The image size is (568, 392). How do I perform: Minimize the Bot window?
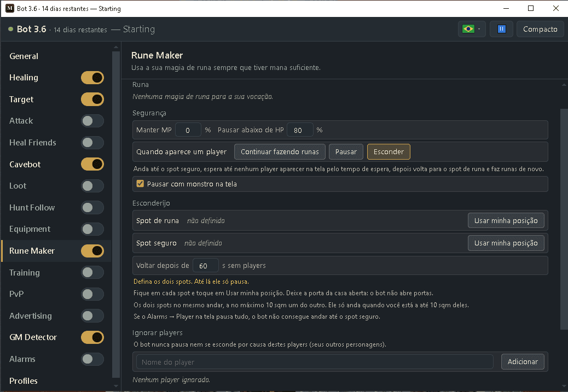pos(506,8)
